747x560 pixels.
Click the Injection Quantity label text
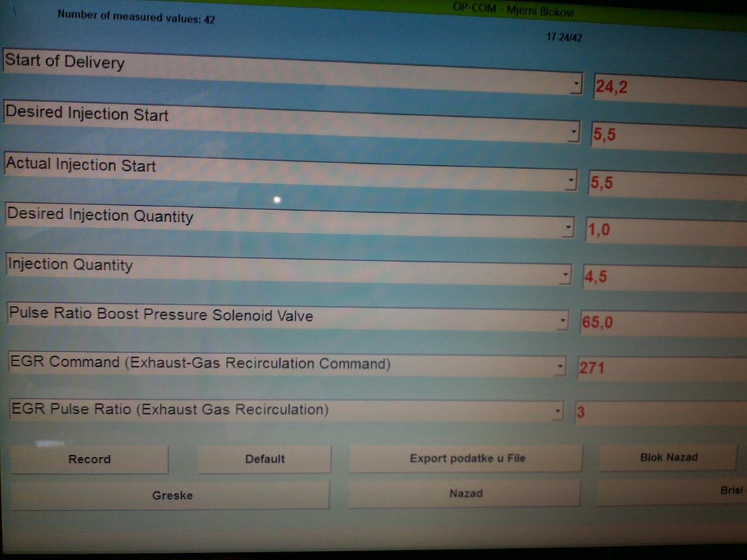click(70, 265)
